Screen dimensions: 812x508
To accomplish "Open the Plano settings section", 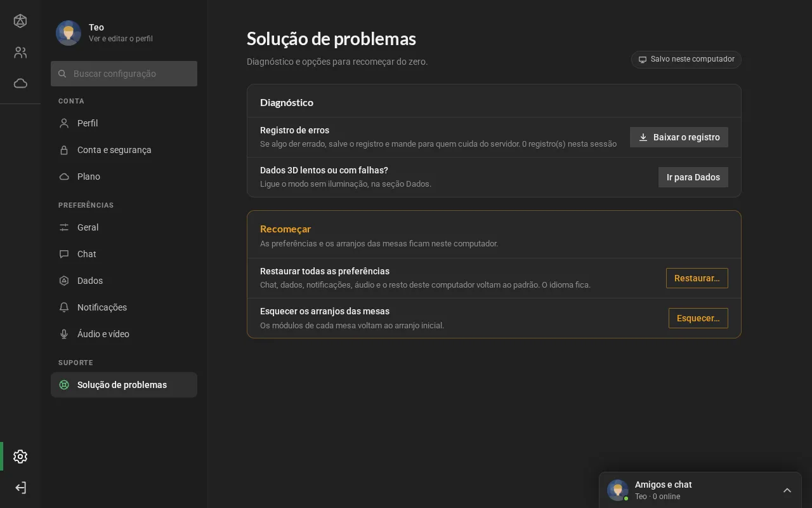I will [124, 177].
